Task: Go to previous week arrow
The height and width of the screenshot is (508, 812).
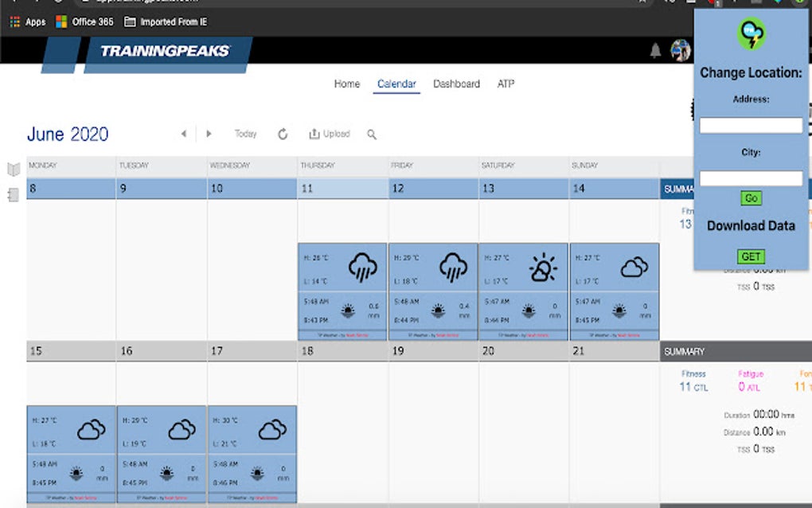Action: click(x=184, y=134)
